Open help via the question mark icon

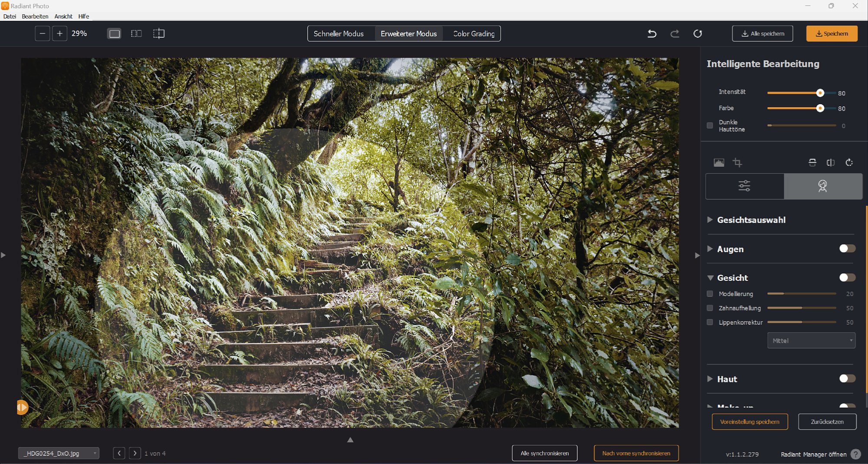point(855,454)
